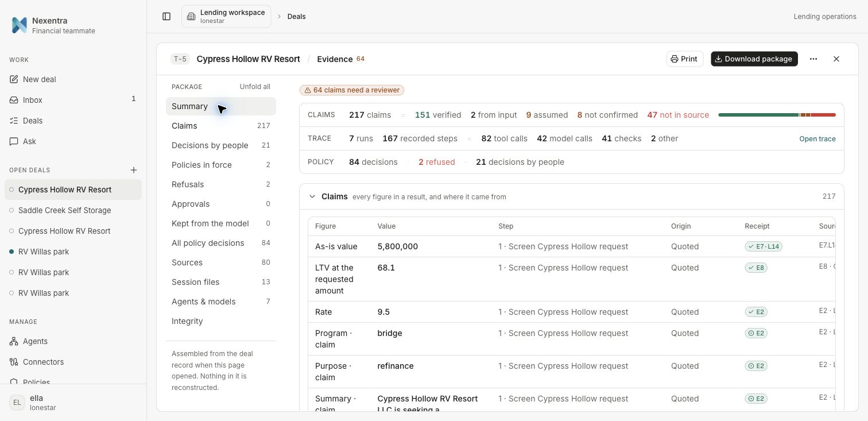Click 47 not in source count
Viewport: 868px width, 421px height.
tap(678, 115)
